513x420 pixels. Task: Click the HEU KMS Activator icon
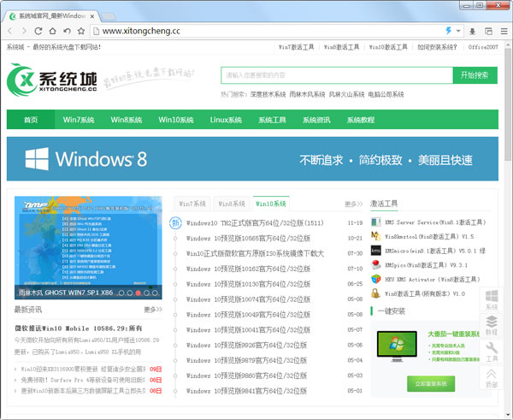pos(376,279)
